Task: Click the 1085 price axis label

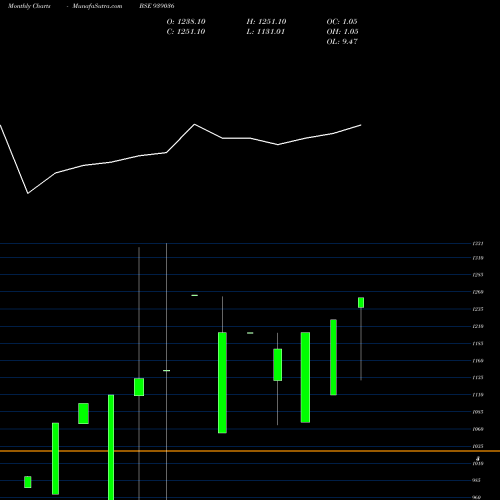Action: click(478, 412)
